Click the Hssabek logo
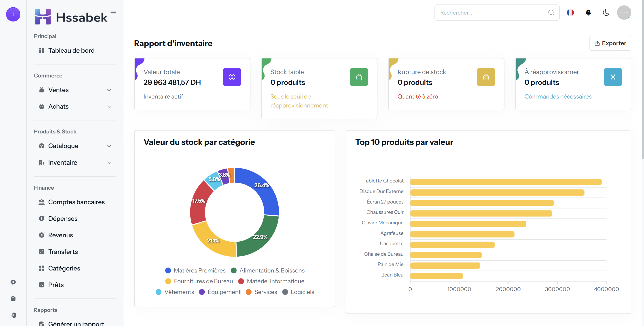644x326 pixels. tap(71, 17)
